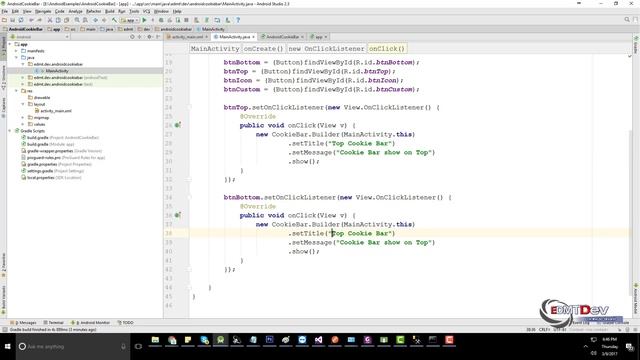Click the green Run app button
The image size is (640, 360).
coord(144,20)
